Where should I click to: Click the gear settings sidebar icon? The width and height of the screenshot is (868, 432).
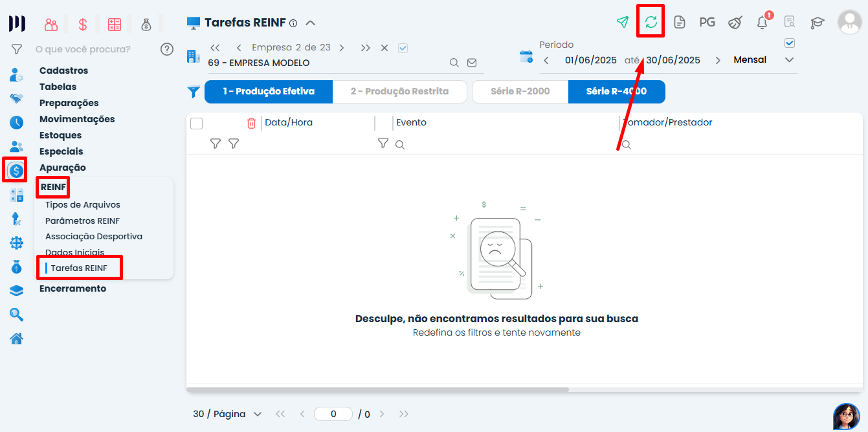click(16, 243)
